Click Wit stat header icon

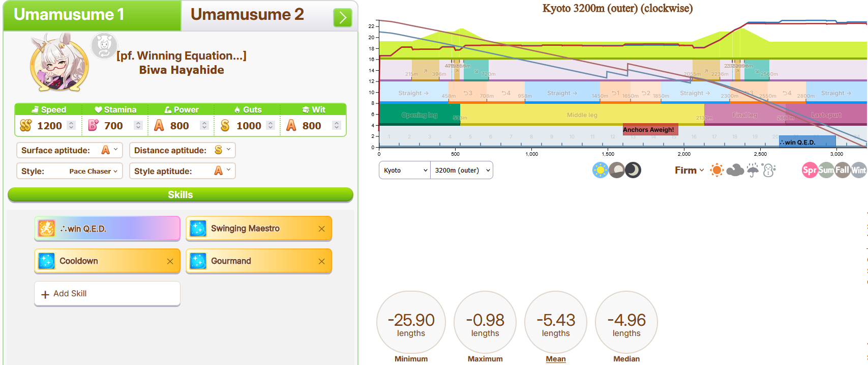point(306,109)
